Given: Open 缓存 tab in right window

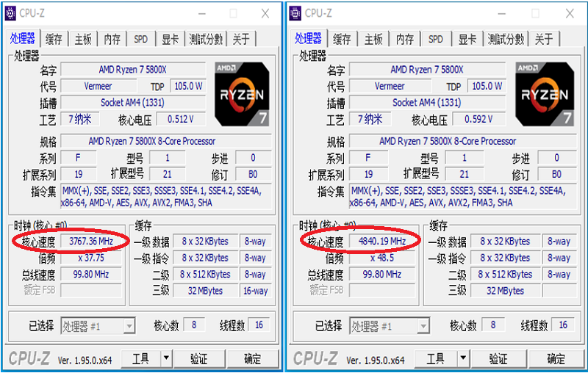Looking at the screenshot, I should click(342, 39).
